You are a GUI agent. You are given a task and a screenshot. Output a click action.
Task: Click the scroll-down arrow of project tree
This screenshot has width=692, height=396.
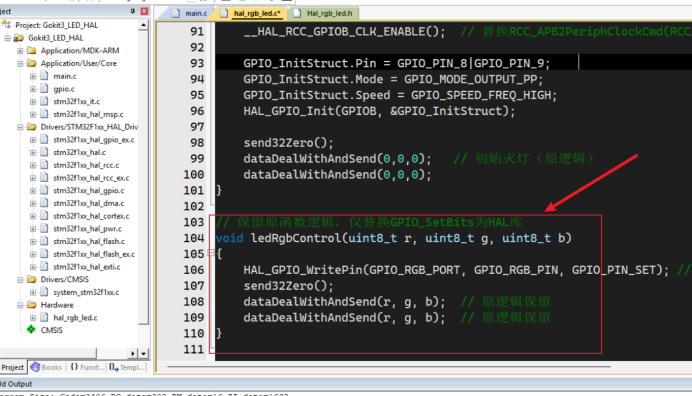[143, 354]
